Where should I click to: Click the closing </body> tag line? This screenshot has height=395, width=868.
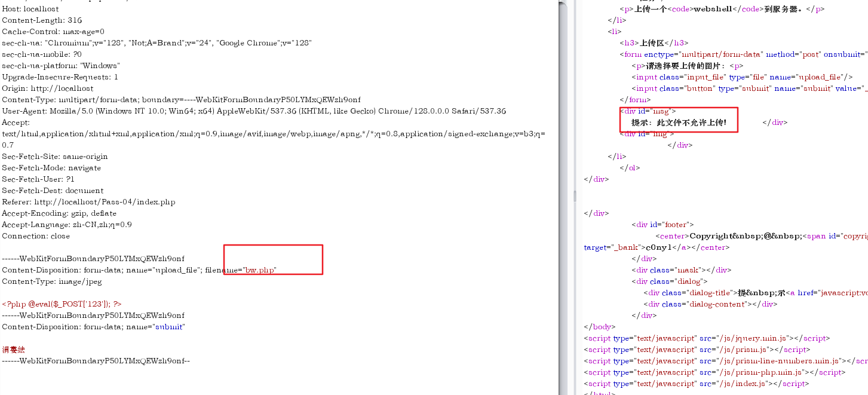tap(599, 327)
